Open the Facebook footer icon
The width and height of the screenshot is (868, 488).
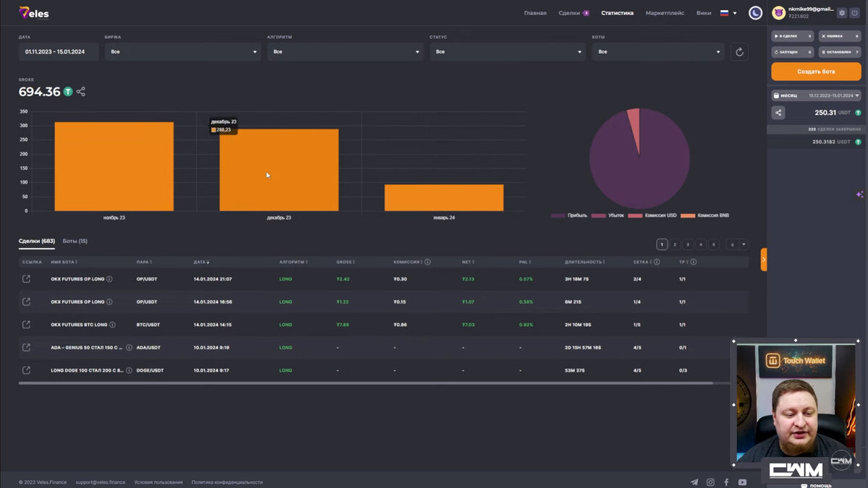726,482
